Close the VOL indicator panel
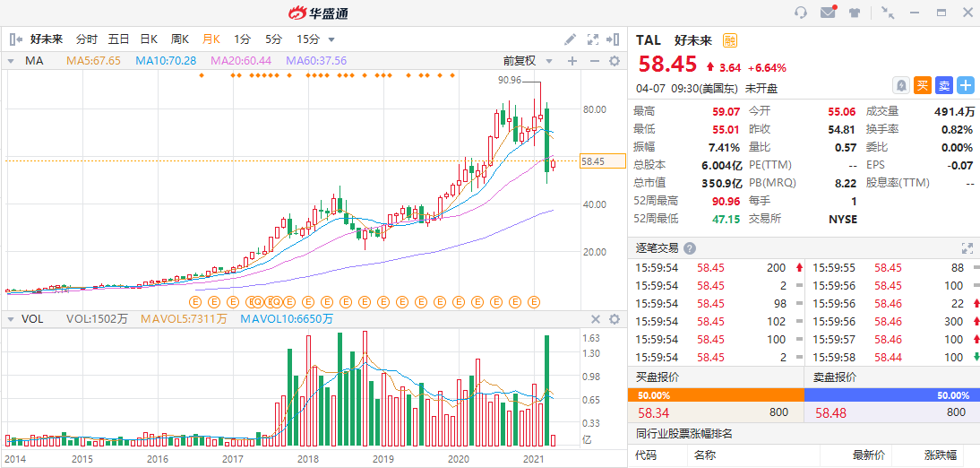Viewport: 980px width, 468px height. tap(596, 319)
